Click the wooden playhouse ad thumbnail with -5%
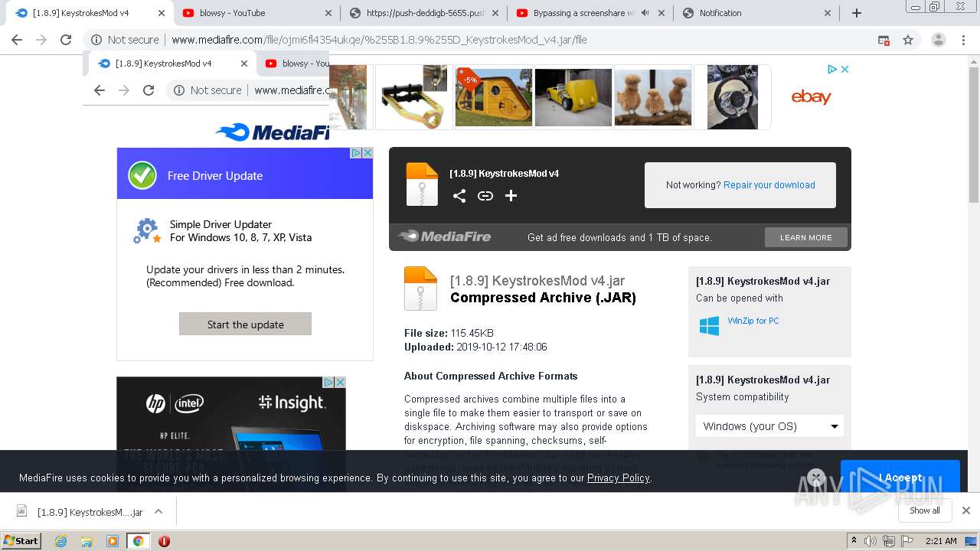Viewport: 980px width, 551px height. 493,97
